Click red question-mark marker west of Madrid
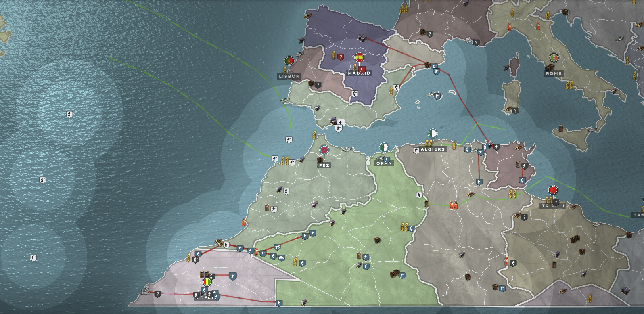This screenshot has height=314, width=644. click(341, 57)
